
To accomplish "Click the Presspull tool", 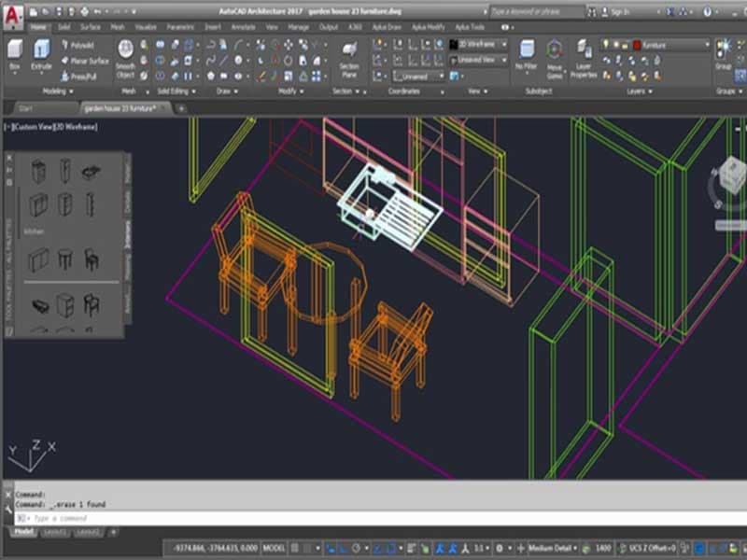I will pyautogui.click(x=84, y=76).
